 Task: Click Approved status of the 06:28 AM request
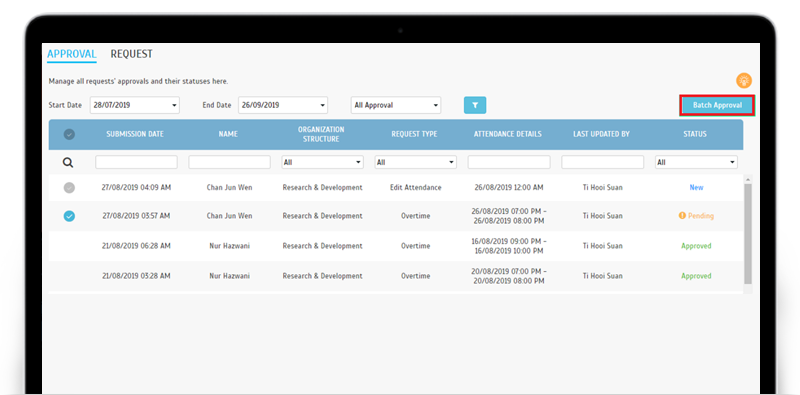pyautogui.click(x=696, y=246)
